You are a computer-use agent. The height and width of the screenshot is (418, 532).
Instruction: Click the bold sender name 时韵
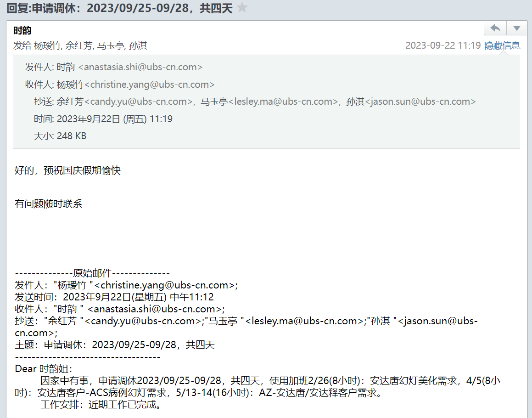[x=22, y=31]
